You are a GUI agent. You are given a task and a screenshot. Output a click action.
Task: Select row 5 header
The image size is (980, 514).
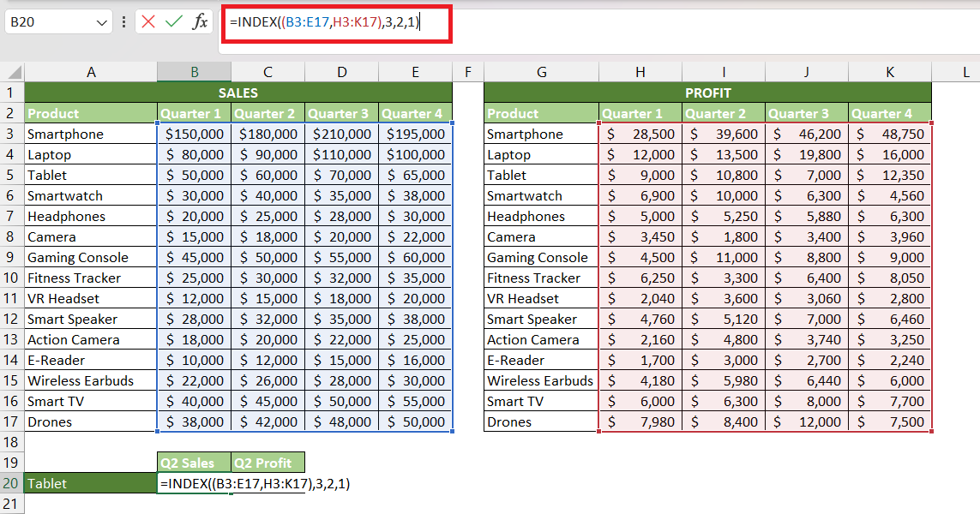(x=12, y=175)
